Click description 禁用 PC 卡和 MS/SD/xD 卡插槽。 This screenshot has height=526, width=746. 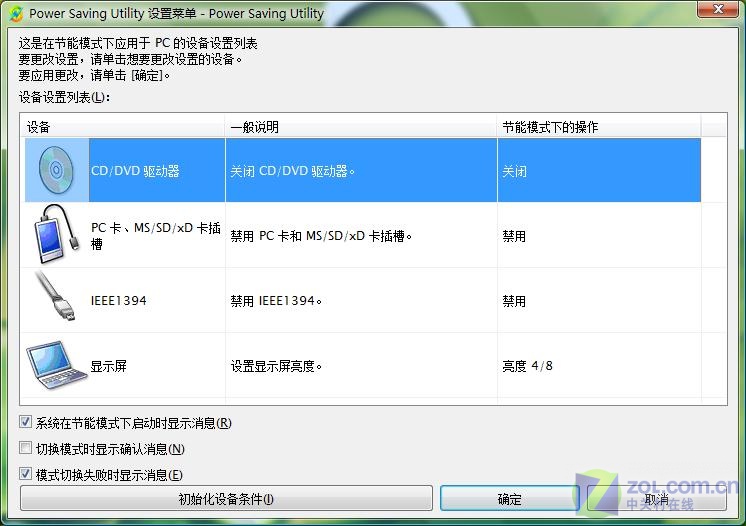click(321, 236)
